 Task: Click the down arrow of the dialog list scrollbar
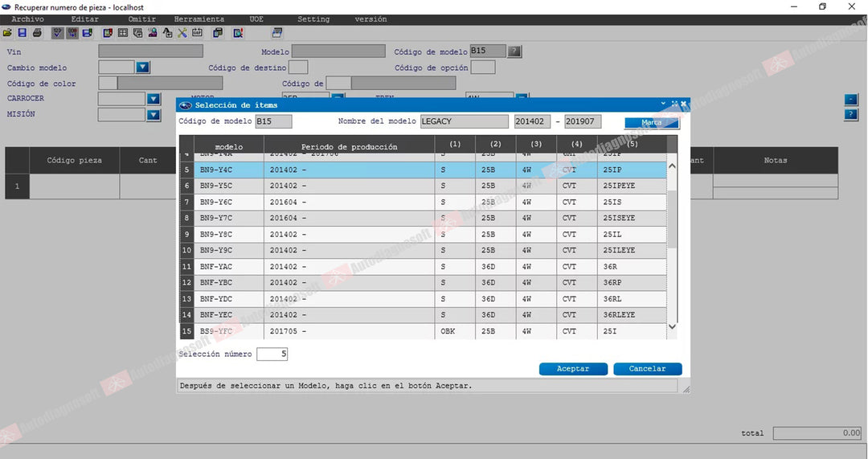672,326
